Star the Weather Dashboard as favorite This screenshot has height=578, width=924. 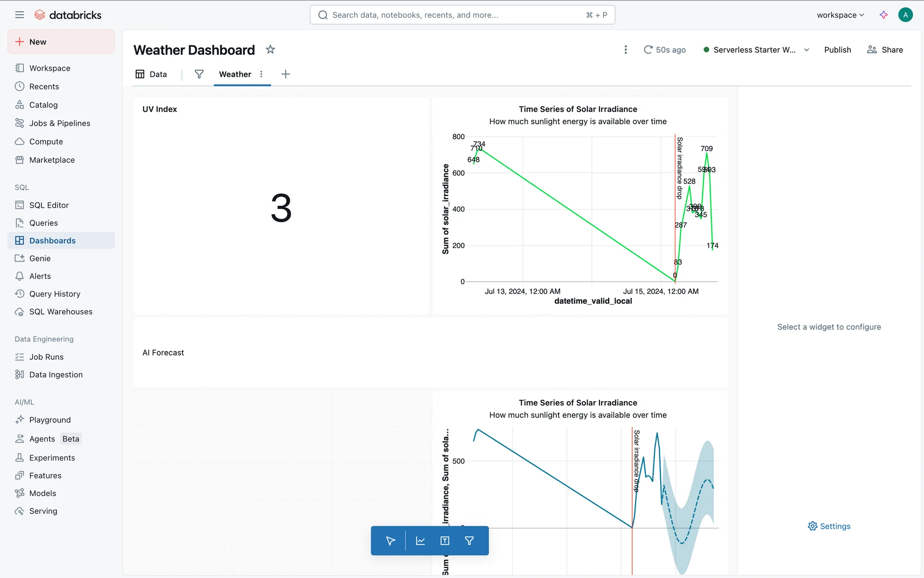coord(270,50)
